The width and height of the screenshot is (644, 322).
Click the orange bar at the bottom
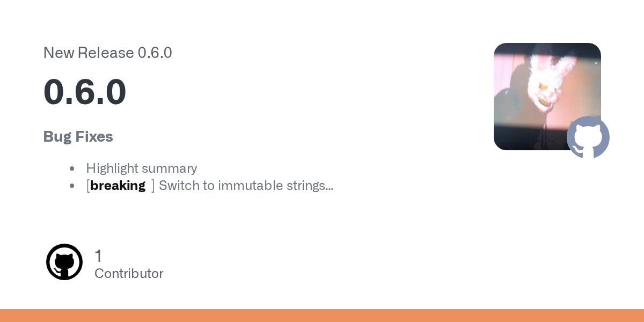coord(322,316)
